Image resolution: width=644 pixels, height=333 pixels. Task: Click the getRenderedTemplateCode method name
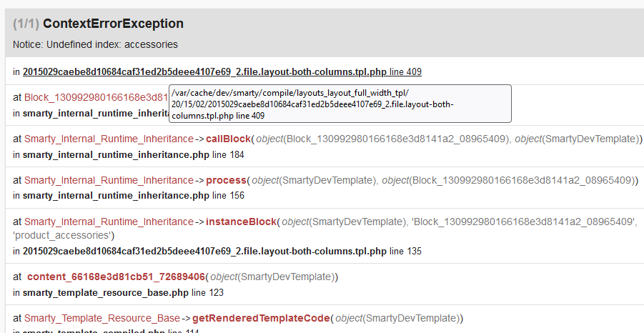click(x=260, y=318)
